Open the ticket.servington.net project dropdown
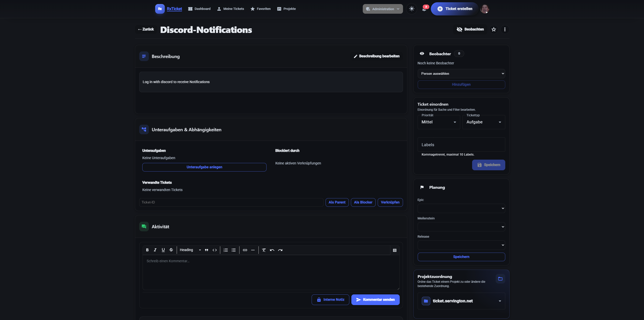This screenshot has height=320, width=644. 461,301
